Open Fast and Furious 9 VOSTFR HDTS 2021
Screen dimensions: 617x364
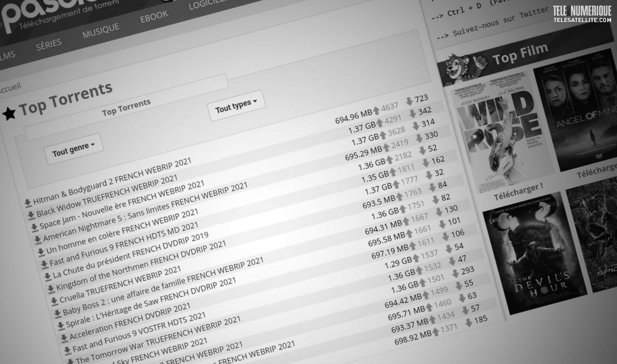(139, 332)
